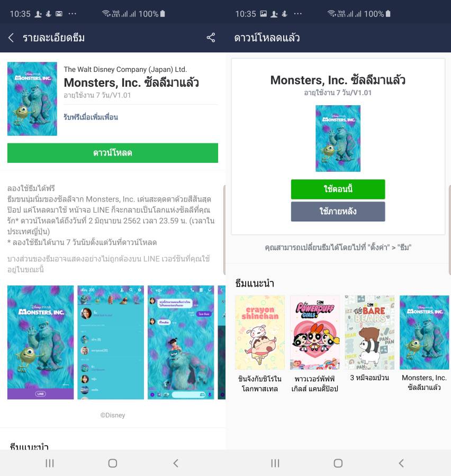The width and height of the screenshot is (451, 476).
Task: Tap the share icon in the header
Action: pyautogui.click(x=211, y=38)
